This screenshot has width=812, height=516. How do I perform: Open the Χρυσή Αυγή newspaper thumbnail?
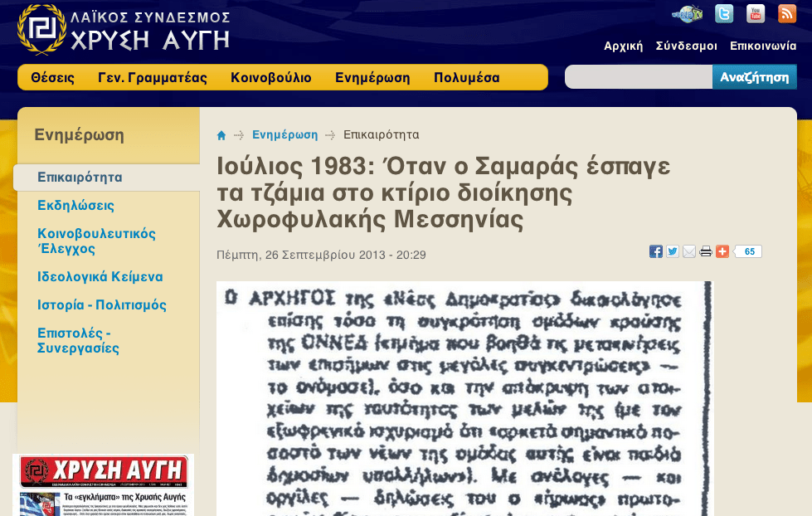click(104, 485)
